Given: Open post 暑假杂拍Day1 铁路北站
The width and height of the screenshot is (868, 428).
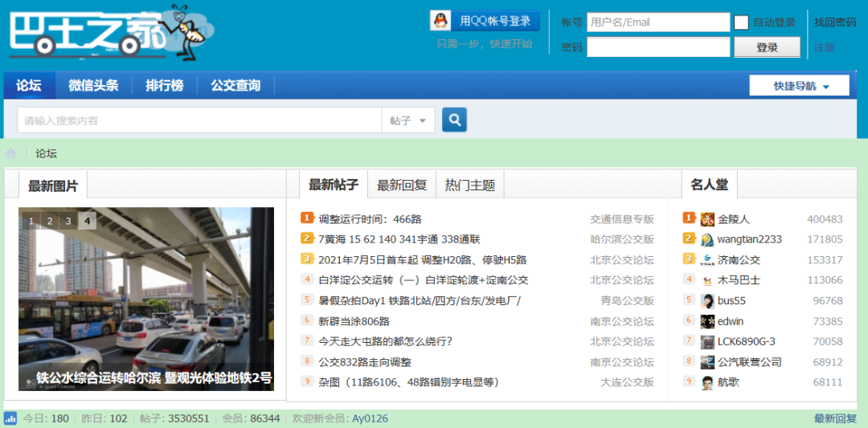Looking at the screenshot, I should [420, 301].
